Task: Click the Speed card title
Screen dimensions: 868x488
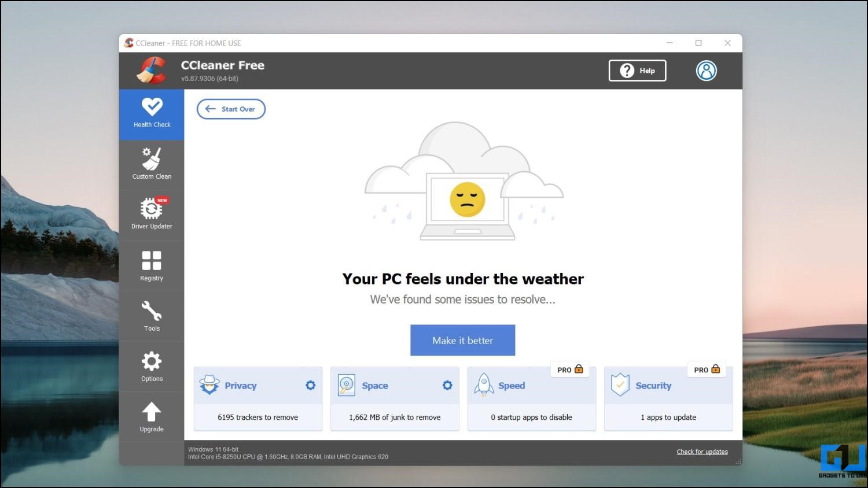Action: (512, 386)
